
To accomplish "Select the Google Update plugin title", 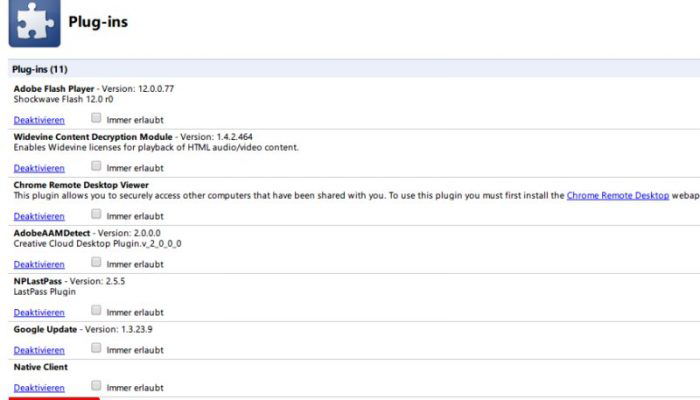I will coord(45,329).
